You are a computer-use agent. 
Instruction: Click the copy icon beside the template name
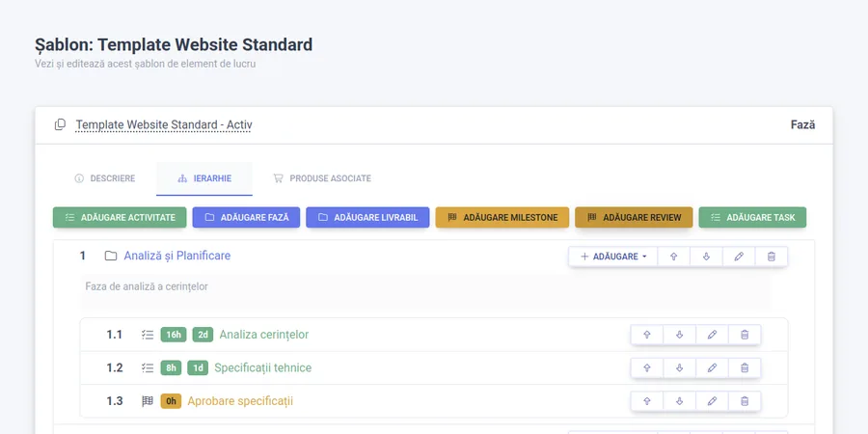(x=60, y=124)
